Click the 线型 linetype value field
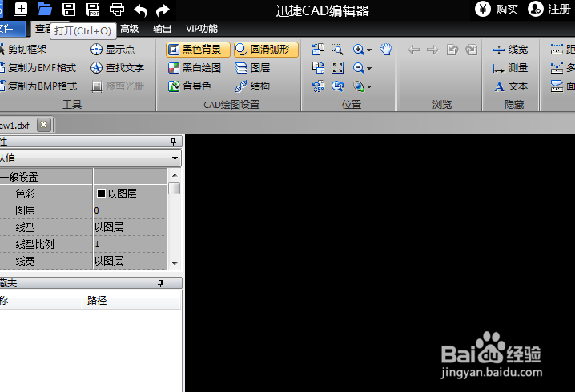Viewport: 575px width, 392px height. [x=131, y=227]
